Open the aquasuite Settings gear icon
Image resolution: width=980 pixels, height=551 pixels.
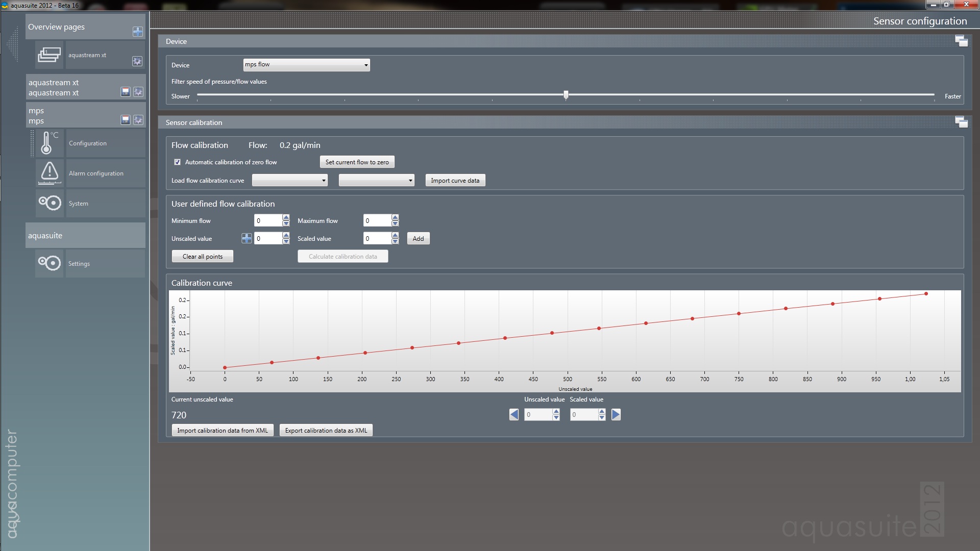49,263
